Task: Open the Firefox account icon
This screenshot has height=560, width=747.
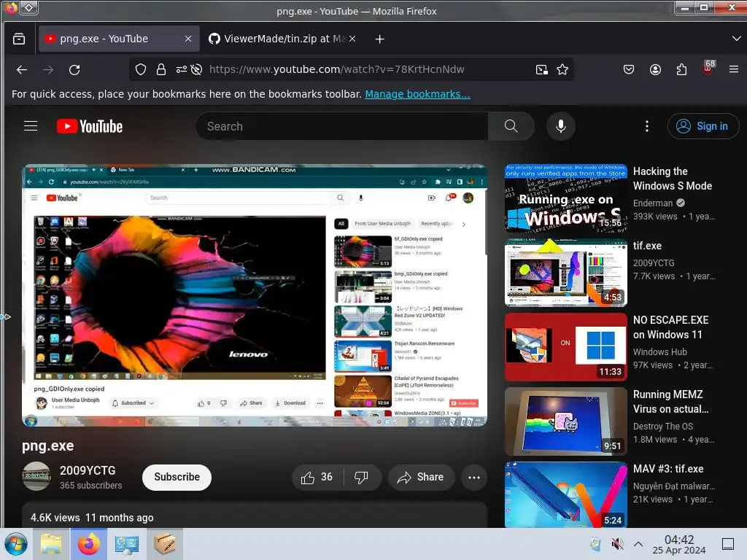Action: (656, 69)
